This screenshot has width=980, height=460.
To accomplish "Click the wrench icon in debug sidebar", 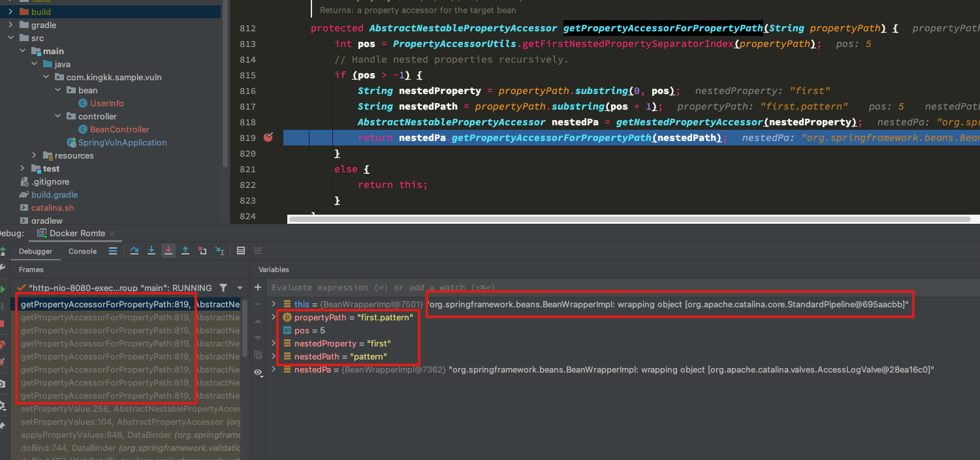I will pos(2,268).
